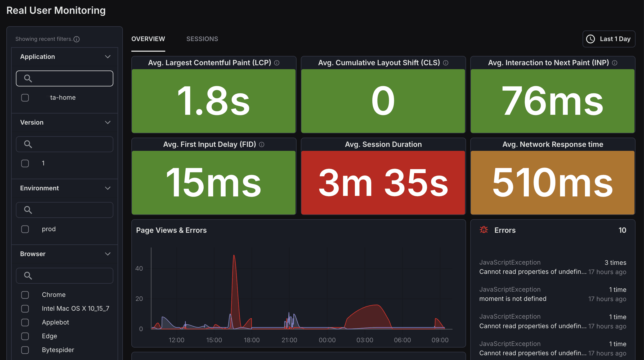644x360 pixels.
Task: Switch to the SESSIONS tab
Action: (x=202, y=39)
